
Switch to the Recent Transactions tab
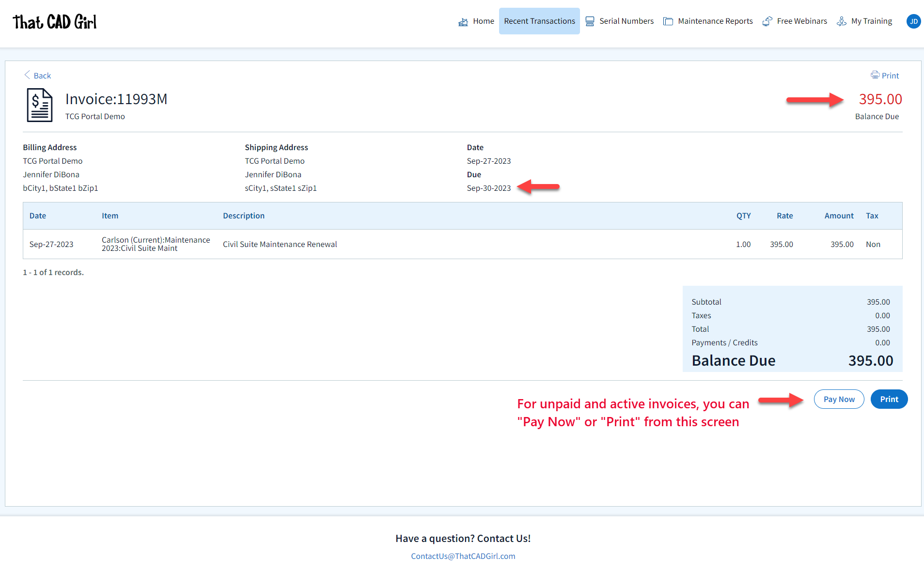[539, 21]
